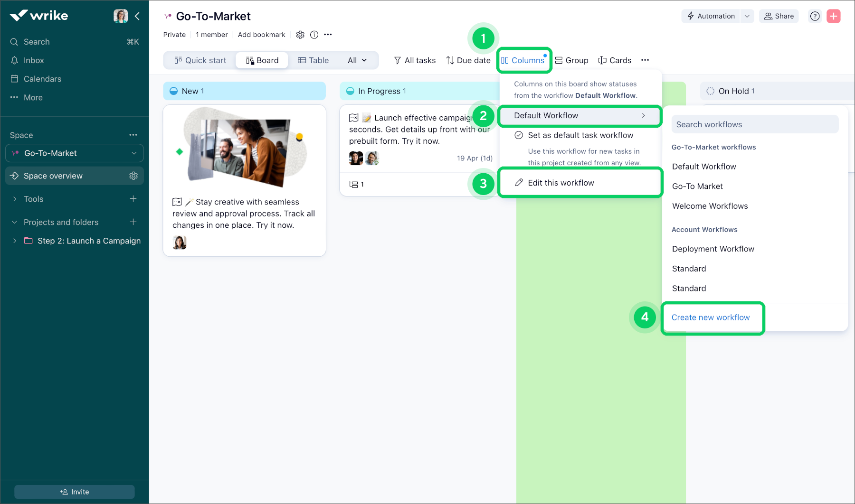Open the project settings gear icon
The image size is (855, 504).
300,34
